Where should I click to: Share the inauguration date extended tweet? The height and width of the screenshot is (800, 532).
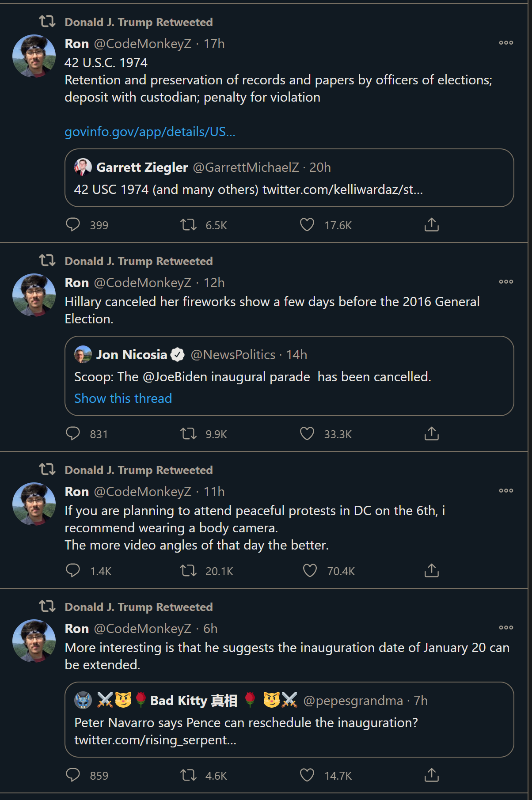pyautogui.click(x=432, y=775)
